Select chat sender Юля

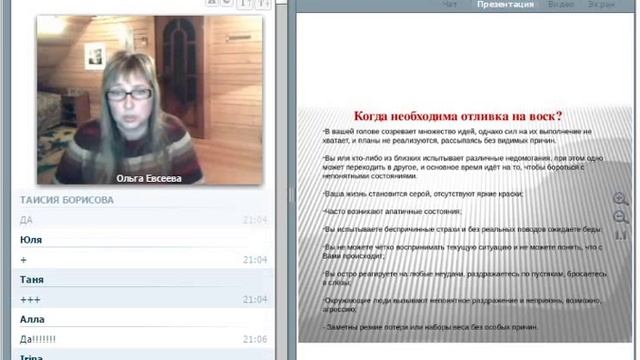point(31,240)
